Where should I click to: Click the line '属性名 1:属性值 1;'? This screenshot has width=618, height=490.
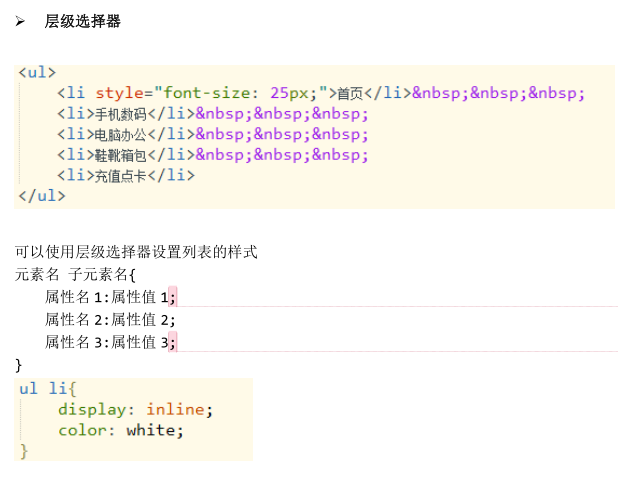(110, 297)
